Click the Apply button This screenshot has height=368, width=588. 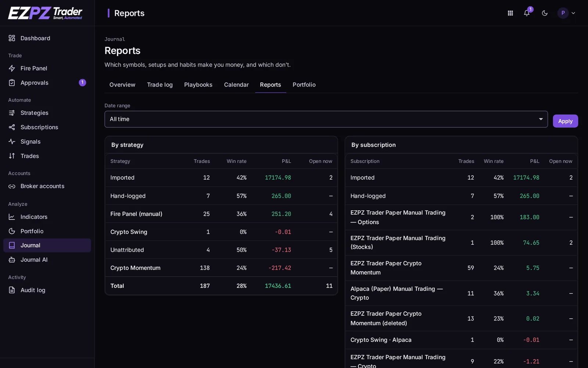point(565,121)
